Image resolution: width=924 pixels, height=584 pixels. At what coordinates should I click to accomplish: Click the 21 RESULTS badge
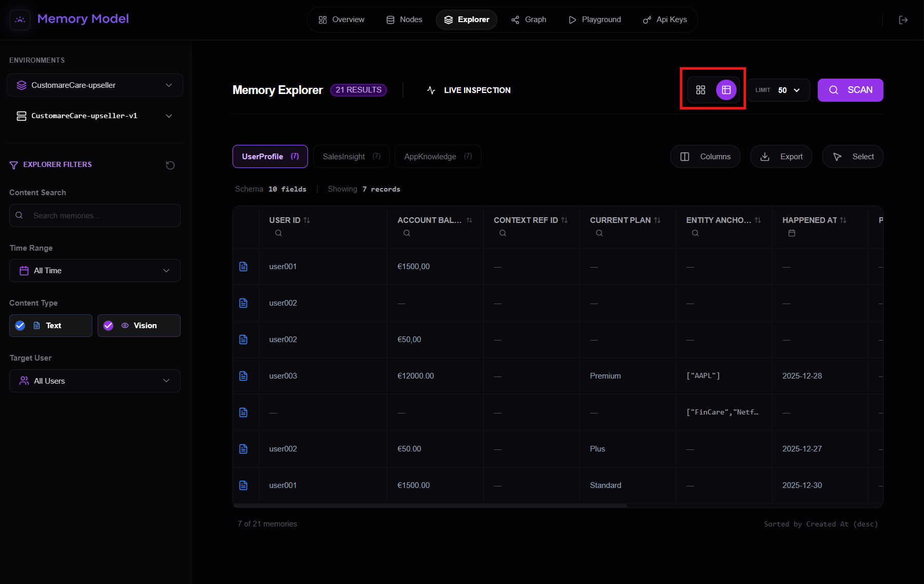[x=358, y=90]
